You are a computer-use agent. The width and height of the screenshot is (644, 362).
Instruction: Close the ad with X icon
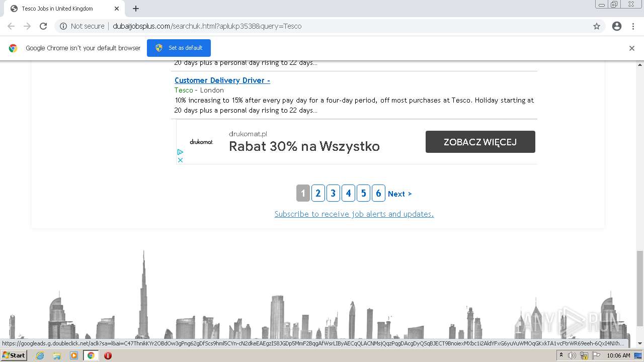pos(180,160)
